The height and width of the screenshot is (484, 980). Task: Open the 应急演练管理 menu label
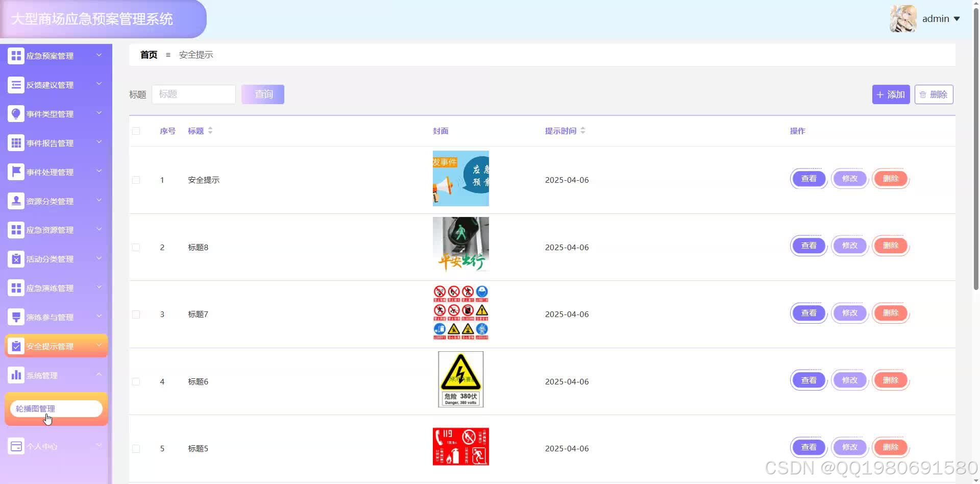50,288
